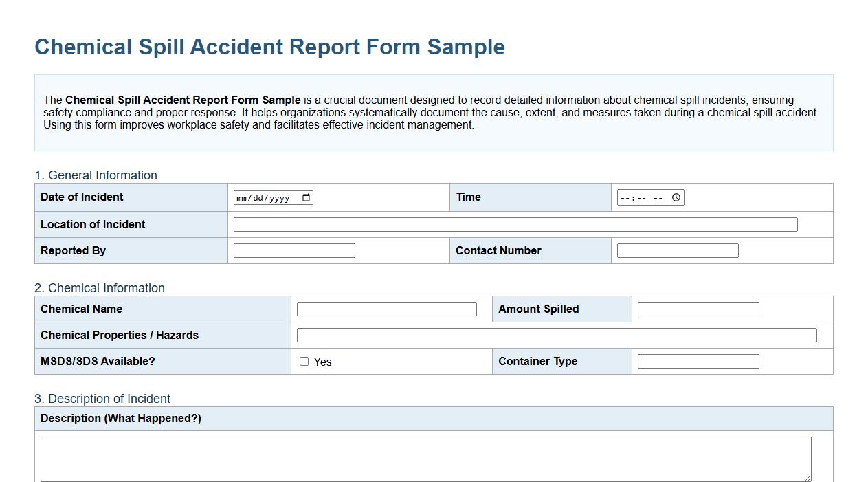Click the textarea resize grip

click(x=808, y=478)
